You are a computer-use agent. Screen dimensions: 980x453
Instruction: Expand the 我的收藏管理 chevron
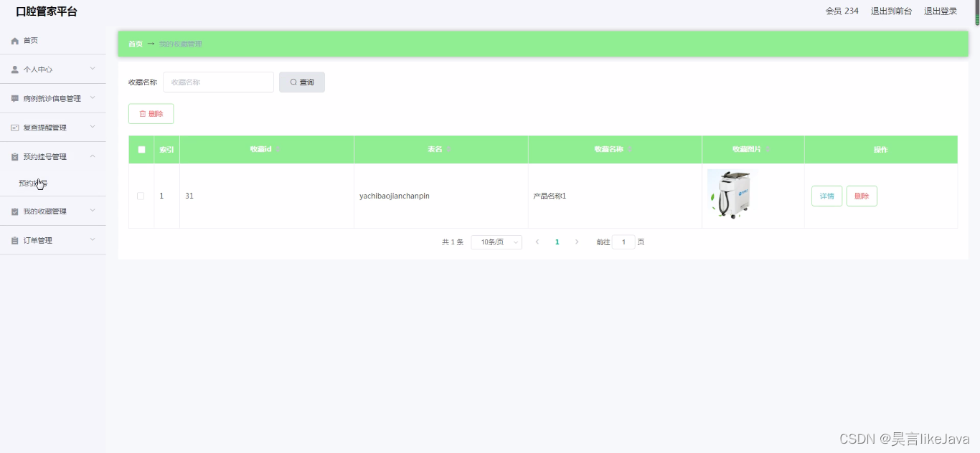point(93,211)
